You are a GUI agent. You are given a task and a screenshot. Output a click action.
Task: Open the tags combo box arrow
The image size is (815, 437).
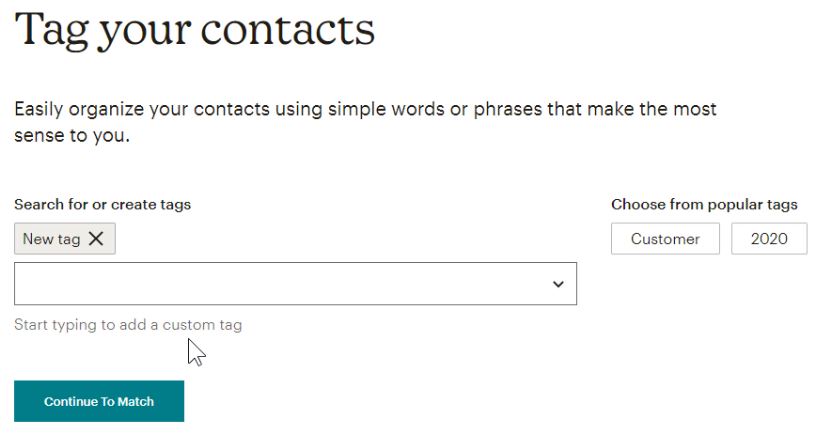(558, 284)
